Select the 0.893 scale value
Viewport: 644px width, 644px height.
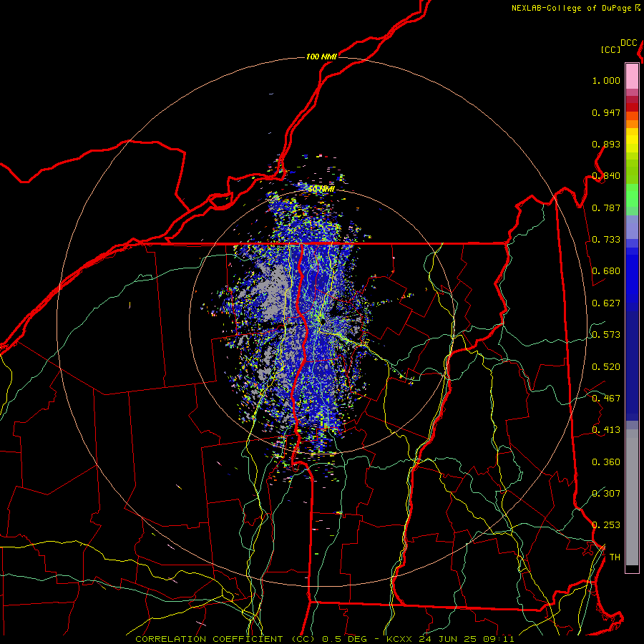coord(606,144)
